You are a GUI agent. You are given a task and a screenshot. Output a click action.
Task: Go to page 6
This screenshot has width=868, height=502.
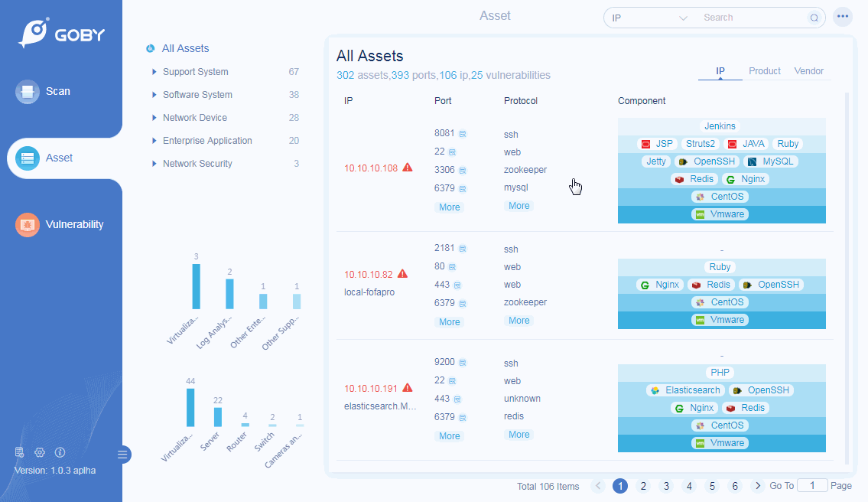point(735,486)
